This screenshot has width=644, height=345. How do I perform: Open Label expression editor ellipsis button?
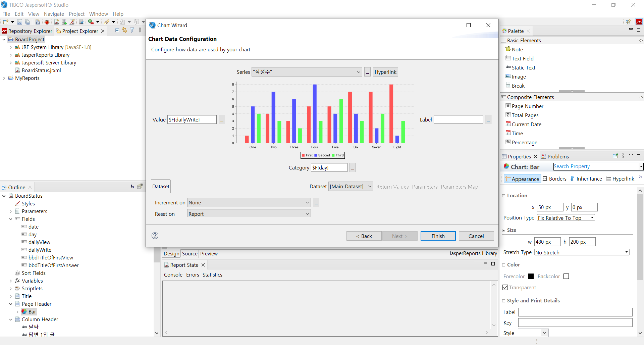point(488,119)
